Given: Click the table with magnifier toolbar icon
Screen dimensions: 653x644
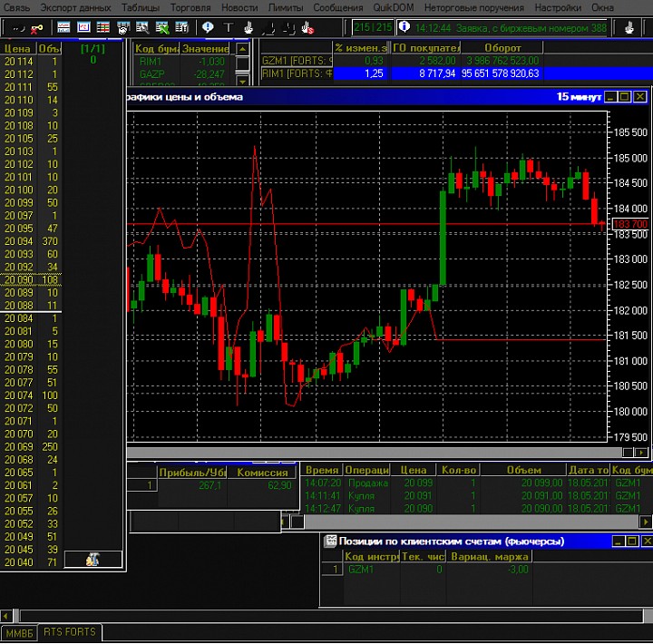Looking at the screenshot, I should point(142,27).
